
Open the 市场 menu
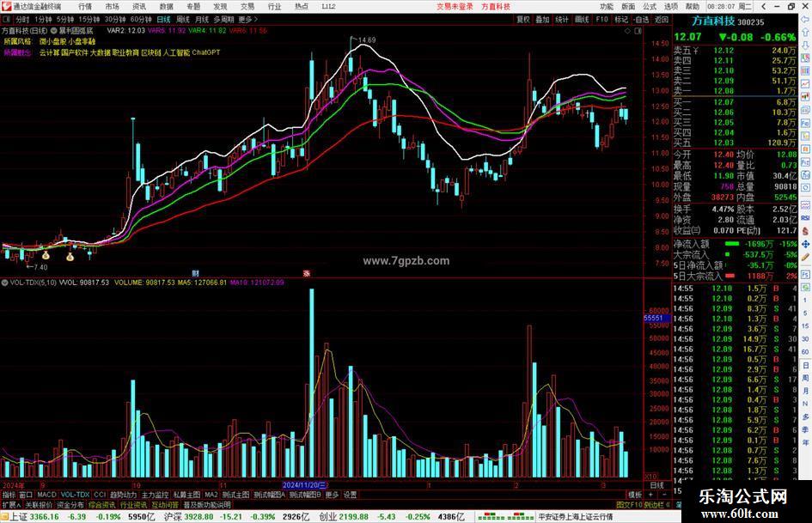tap(112, 6)
